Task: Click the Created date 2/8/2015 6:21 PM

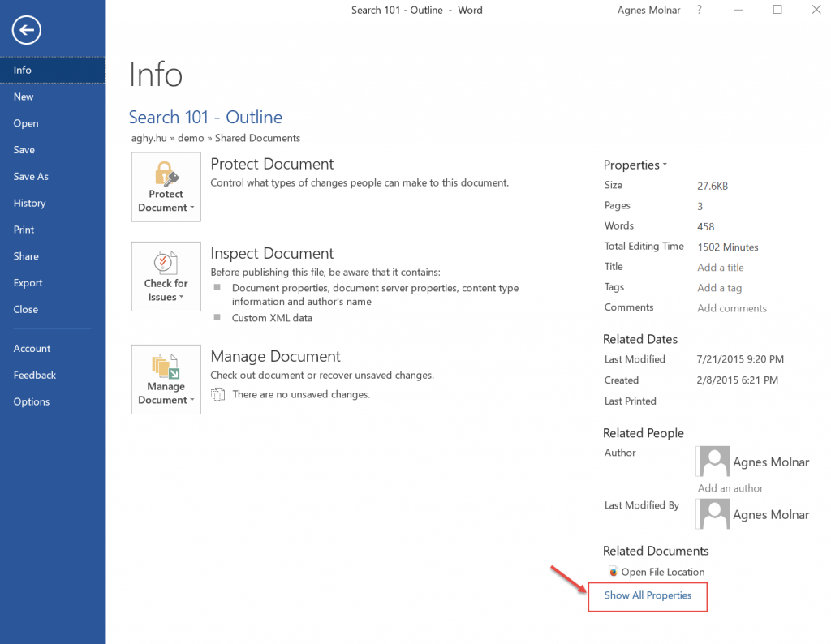Action: coord(737,380)
